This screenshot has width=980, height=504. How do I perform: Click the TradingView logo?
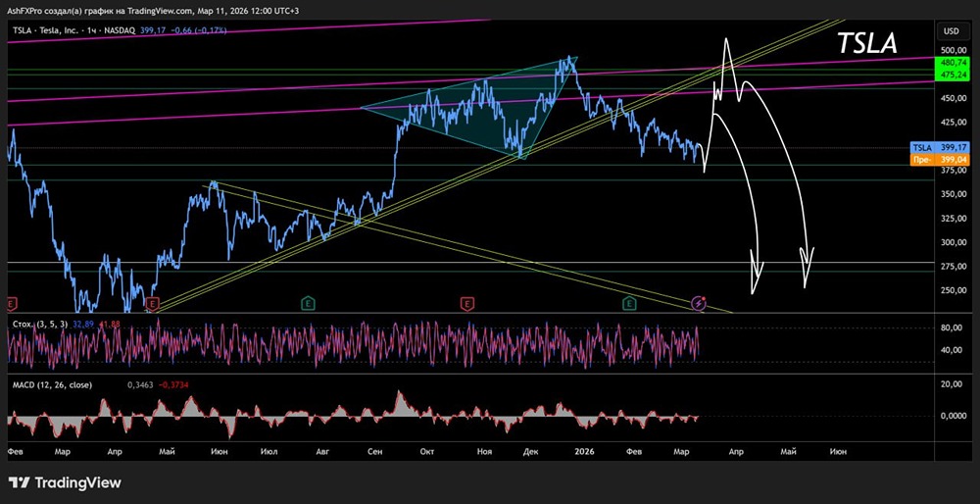point(65,482)
